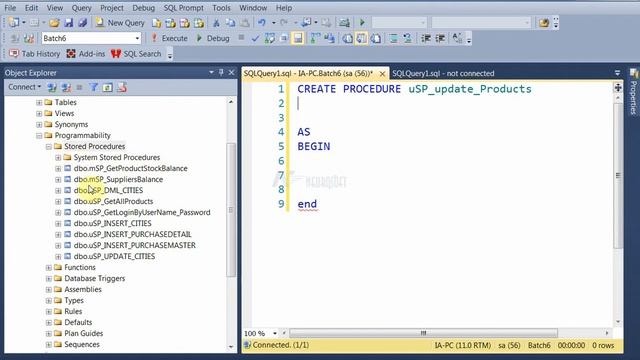Select the Plan Guides folder

click(x=84, y=333)
